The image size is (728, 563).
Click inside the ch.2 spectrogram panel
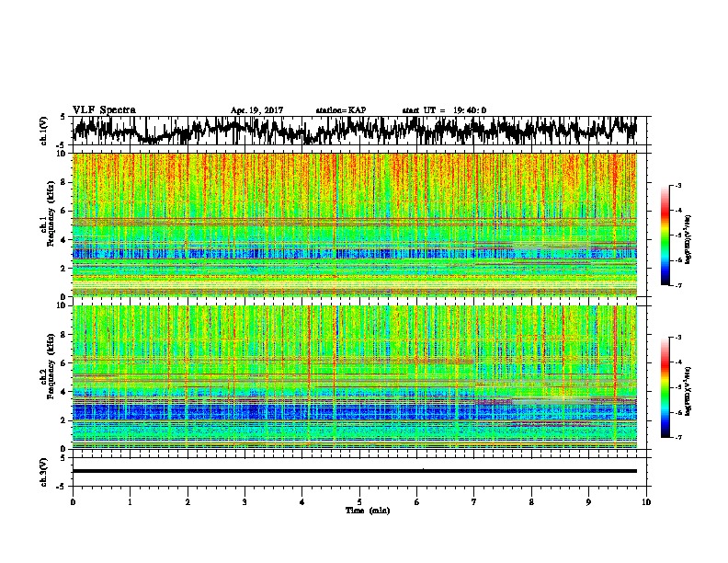tap(355, 377)
